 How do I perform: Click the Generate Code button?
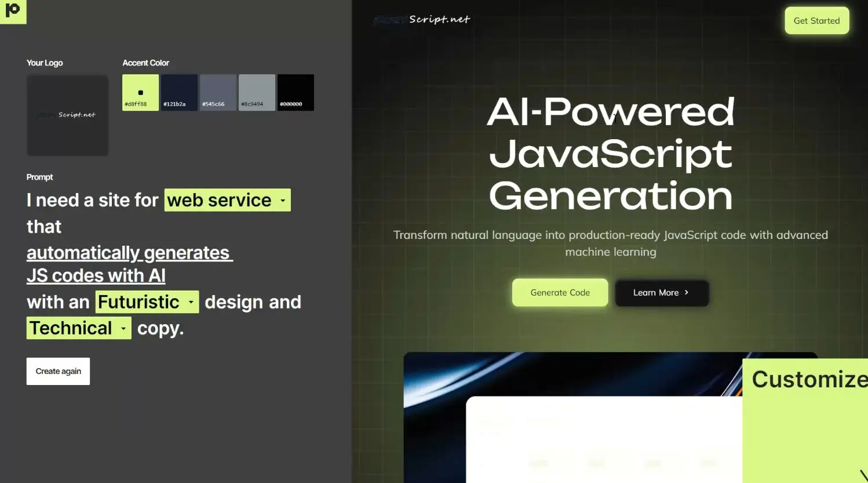point(560,293)
